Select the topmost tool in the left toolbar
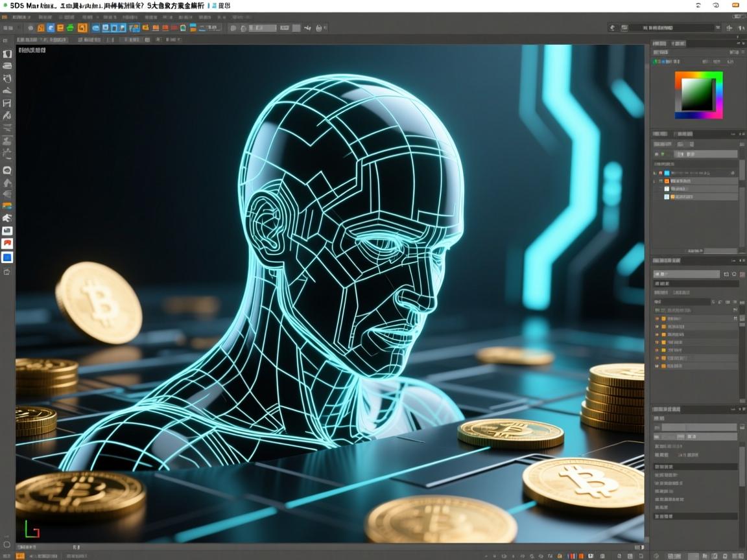747x560 pixels. pyautogui.click(x=7, y=54)
